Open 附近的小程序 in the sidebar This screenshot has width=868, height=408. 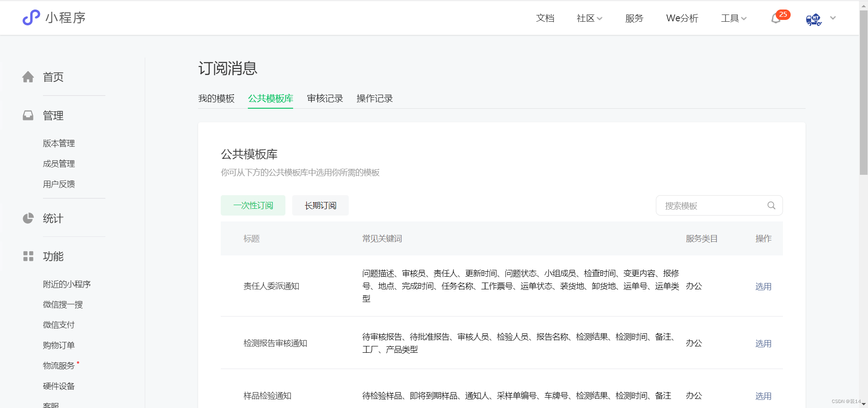(67, 284)
